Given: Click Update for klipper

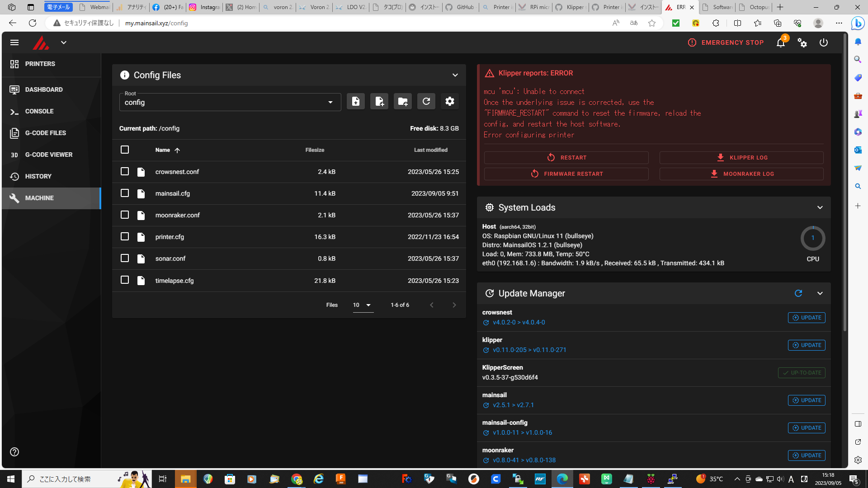Looking at the screenshot, I should (x=807, y=345).
